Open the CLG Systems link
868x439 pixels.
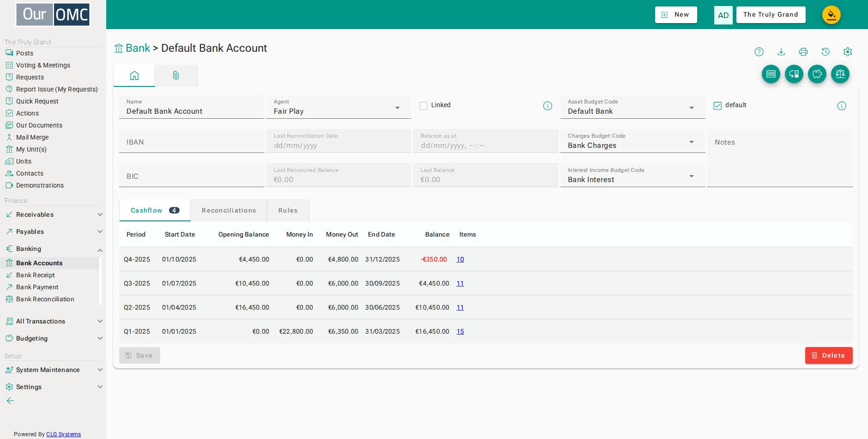point(64,434)
